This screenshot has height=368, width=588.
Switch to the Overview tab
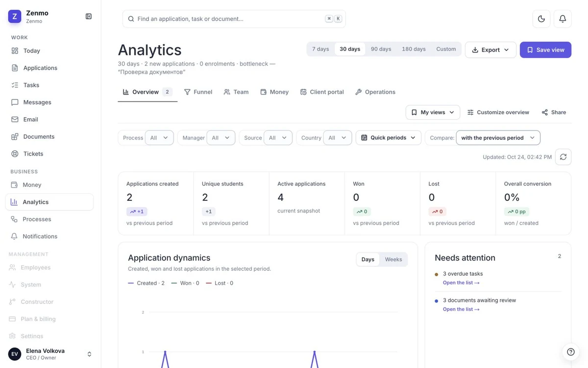[147, 92]
